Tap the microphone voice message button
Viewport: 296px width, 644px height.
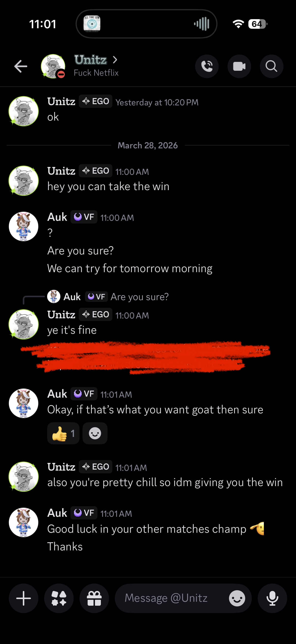pyautogui.click(x=272, y=598)
